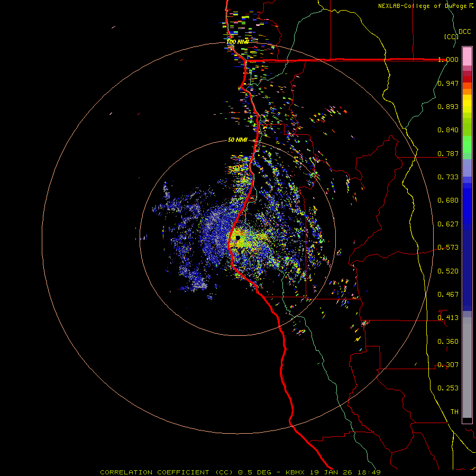Click the 0.627 scale value
Image resolution: width=476 pixels, height=476 pixels.
coord(448,224)
